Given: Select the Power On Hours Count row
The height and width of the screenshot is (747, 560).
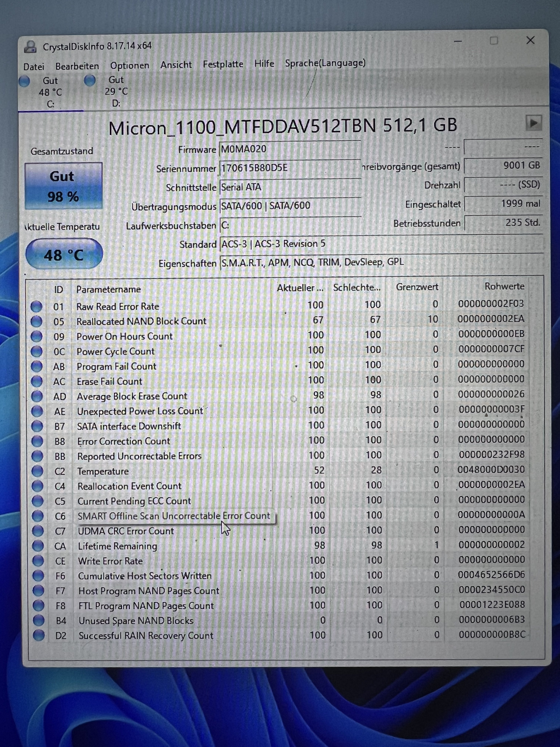Looking at the screenshot, I should coord(125,336).
